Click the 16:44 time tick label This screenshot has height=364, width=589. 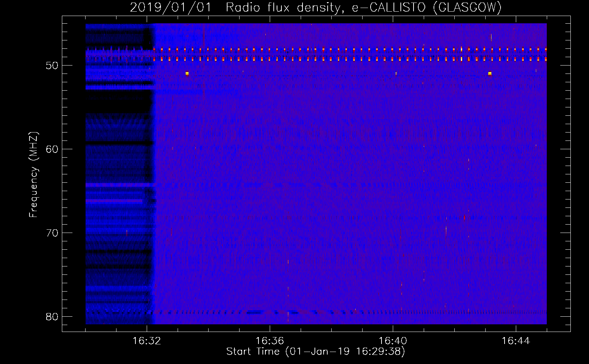click(x=516, y=341)
